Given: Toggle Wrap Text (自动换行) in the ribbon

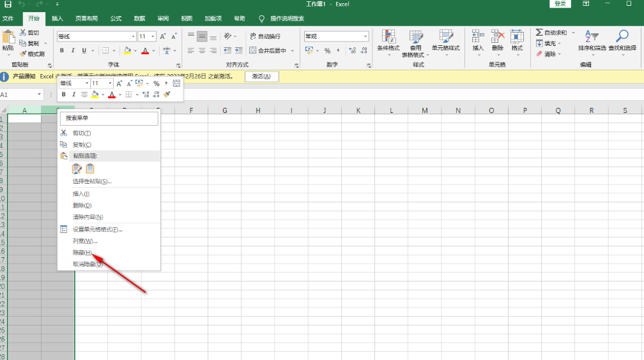Looking at the screenshot, I should point(265,36).
